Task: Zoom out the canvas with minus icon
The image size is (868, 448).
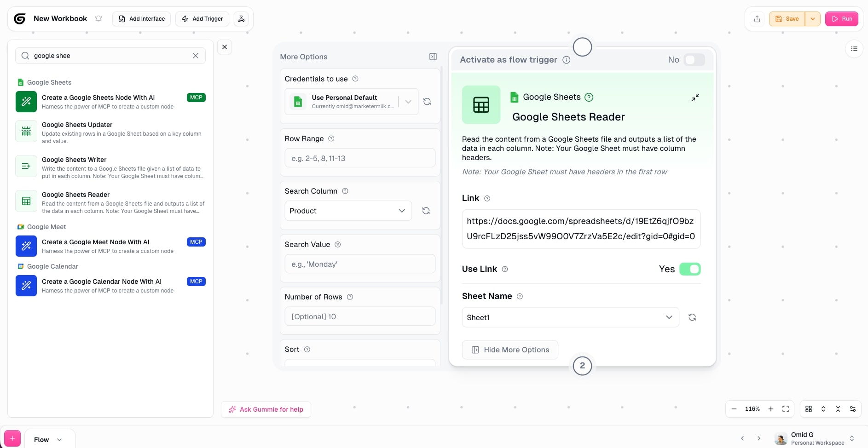Action: (734, 409)
